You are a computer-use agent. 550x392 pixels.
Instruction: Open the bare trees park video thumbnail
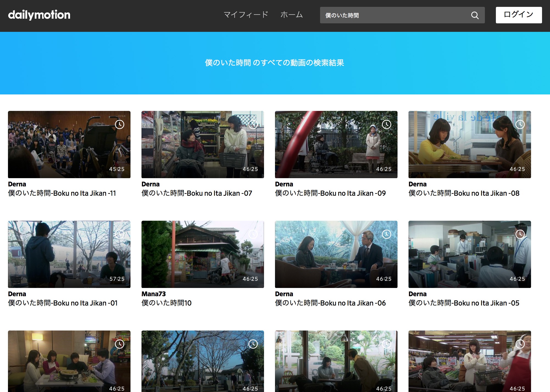pyautogui.click(x=203, y=361)
